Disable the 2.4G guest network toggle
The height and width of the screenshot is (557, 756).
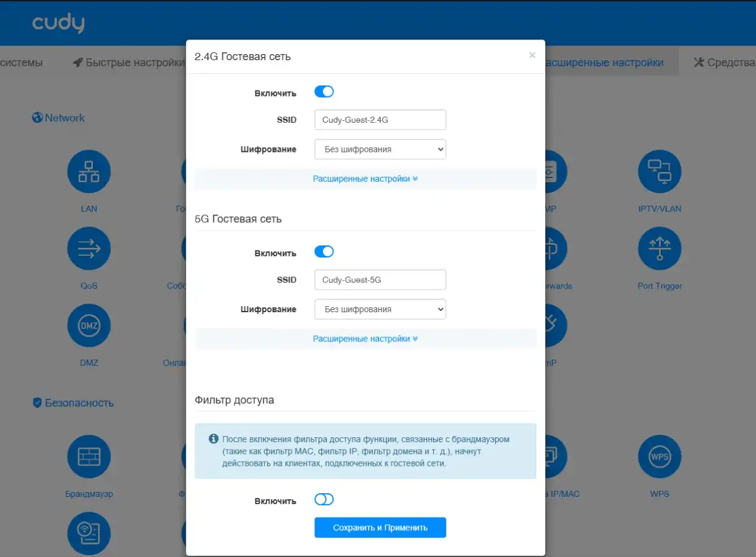pos(324,92)
